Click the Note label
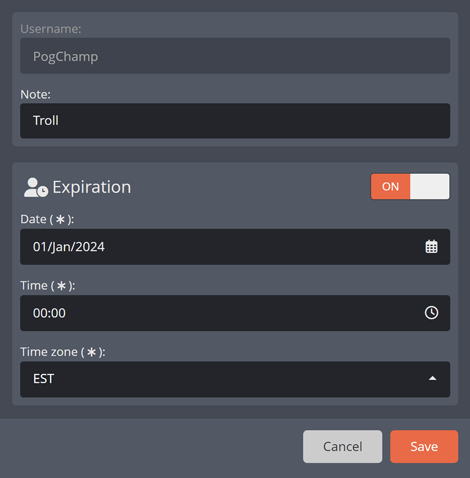470x478 pixels. [x=35, y=95]
